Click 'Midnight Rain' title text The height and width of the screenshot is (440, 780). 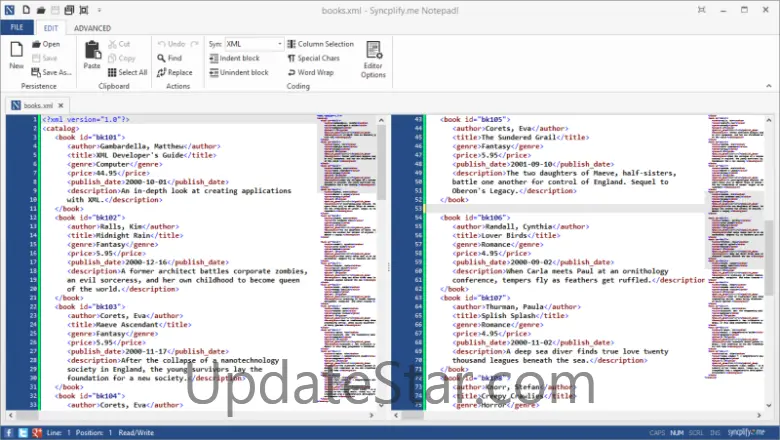[x=123, y=235]
